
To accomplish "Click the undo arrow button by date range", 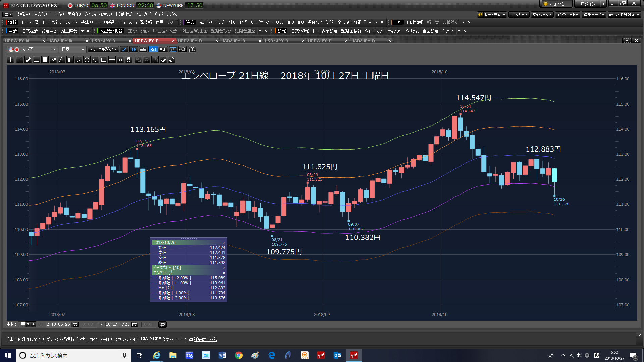I will (x=162, y=324).
